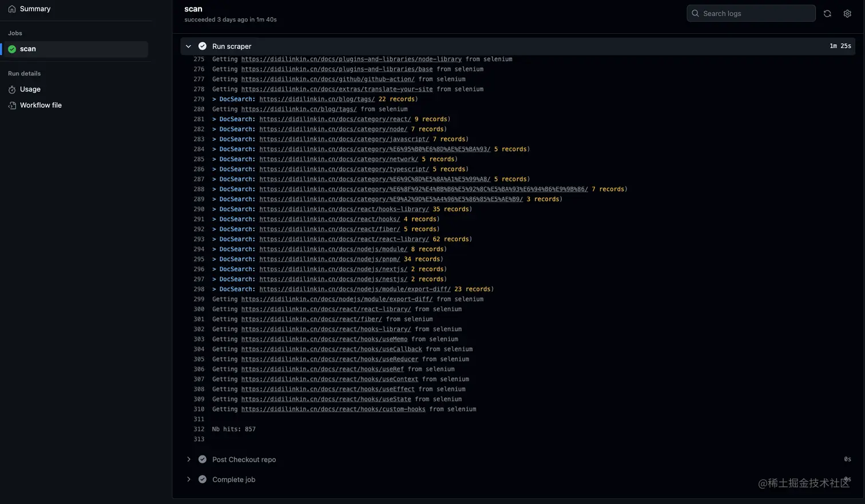Click the Complete job check icon

click(x=203, y=479)
